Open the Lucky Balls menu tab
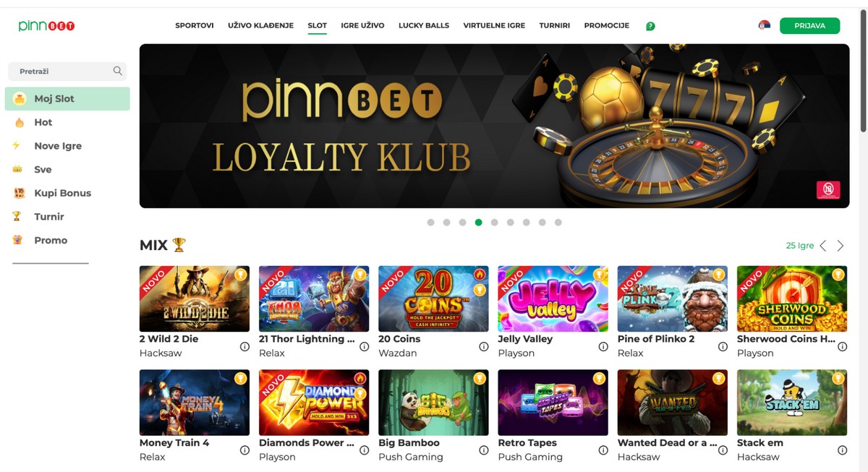Screen dimensions: 868x472 (x=424, y=25)
